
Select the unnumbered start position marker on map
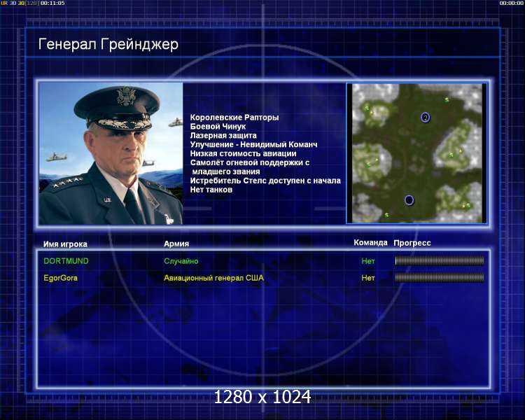coord(409,200)
